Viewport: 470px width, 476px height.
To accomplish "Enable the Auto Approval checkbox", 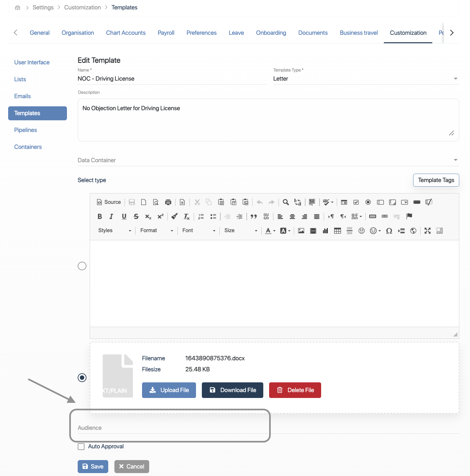I will (x=81, y=447).
